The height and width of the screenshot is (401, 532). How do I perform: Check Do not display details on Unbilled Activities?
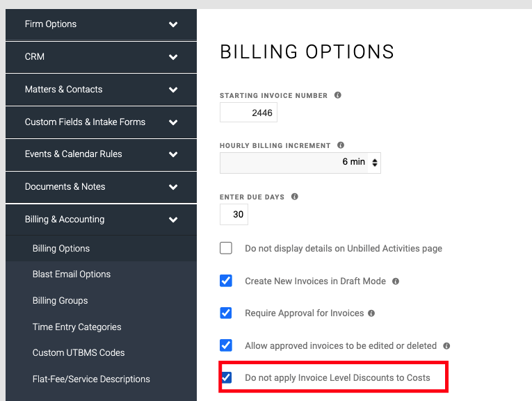tap(226, 248)
